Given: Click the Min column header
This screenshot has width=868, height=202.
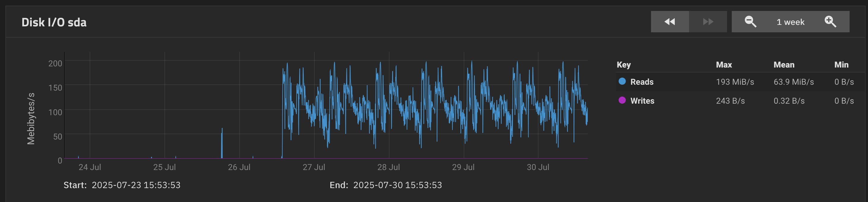Looking at the screenshot, I should coord(841,65).
